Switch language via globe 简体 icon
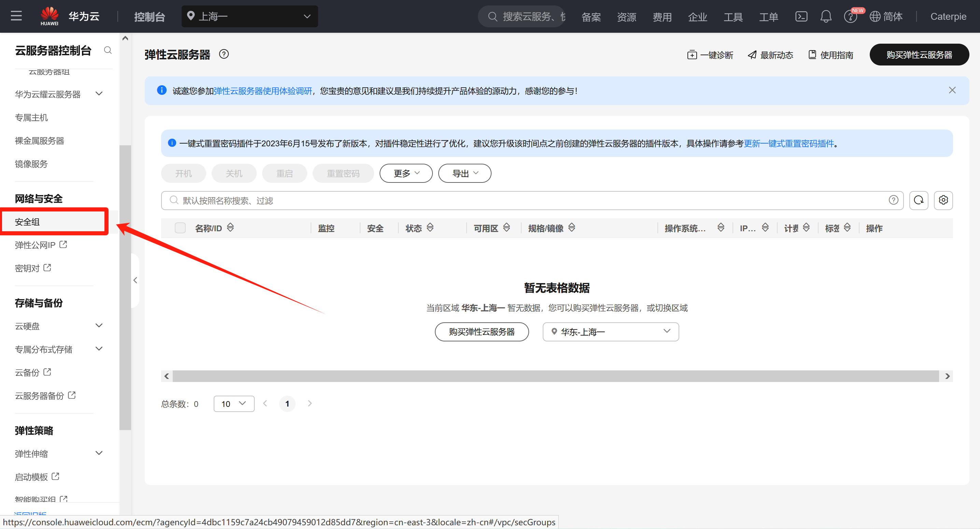Image resolution: width=980 pixels, height=529 pixels. pyautogui.click(x=886, y=16)
